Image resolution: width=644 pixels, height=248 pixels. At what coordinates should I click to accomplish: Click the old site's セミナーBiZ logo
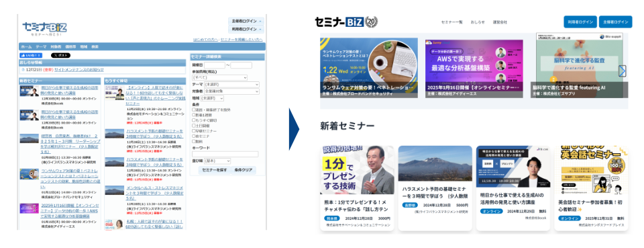pos(44,28)
